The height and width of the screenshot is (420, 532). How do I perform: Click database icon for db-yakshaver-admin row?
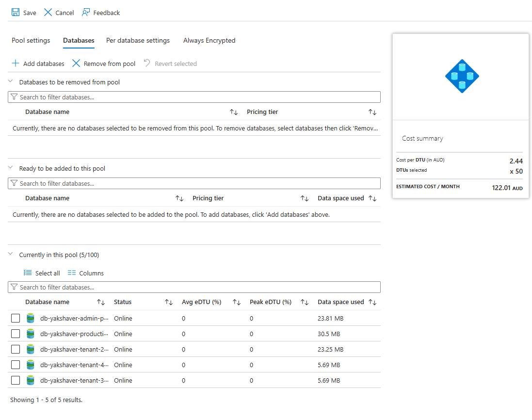(31, 319)
